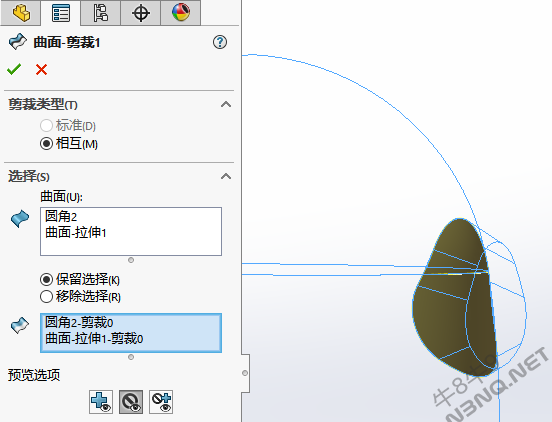Cancel the surface trim with the red X

point(41,69)
